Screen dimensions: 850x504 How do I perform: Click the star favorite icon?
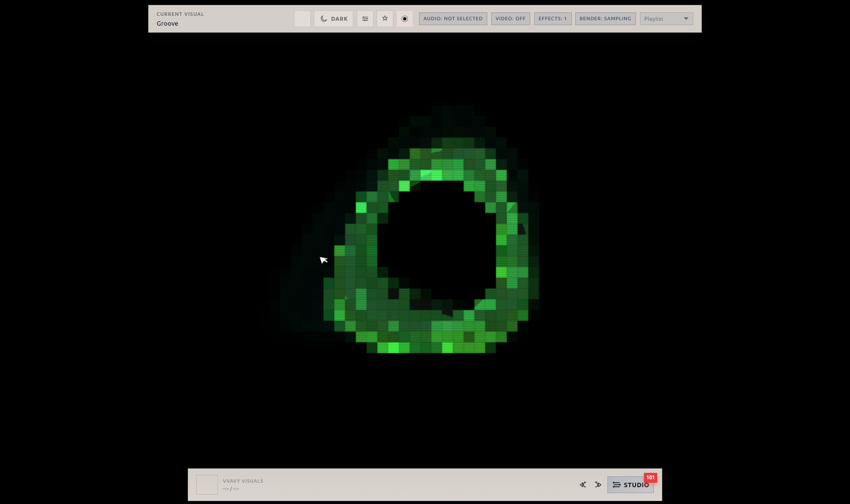coord(385,18)
